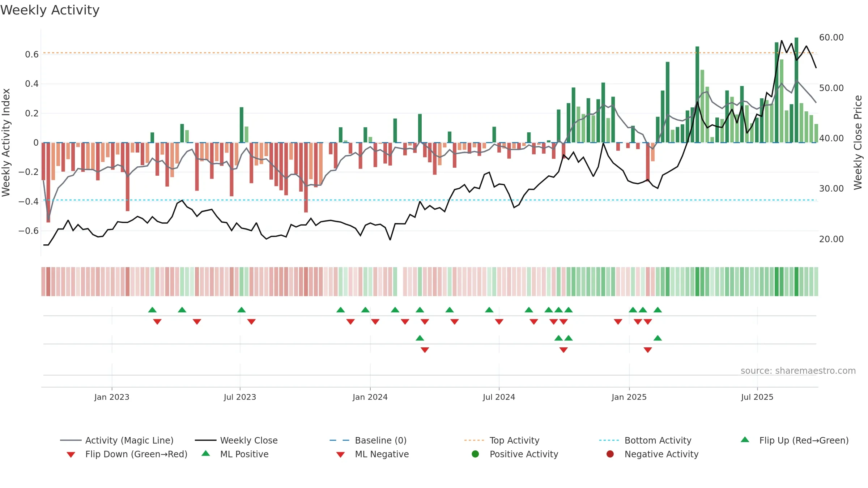The width and height of the screenshot is (868, 488).
Task: Click the Weekly Close Price axis title
Action: click(x=858, y=142)
